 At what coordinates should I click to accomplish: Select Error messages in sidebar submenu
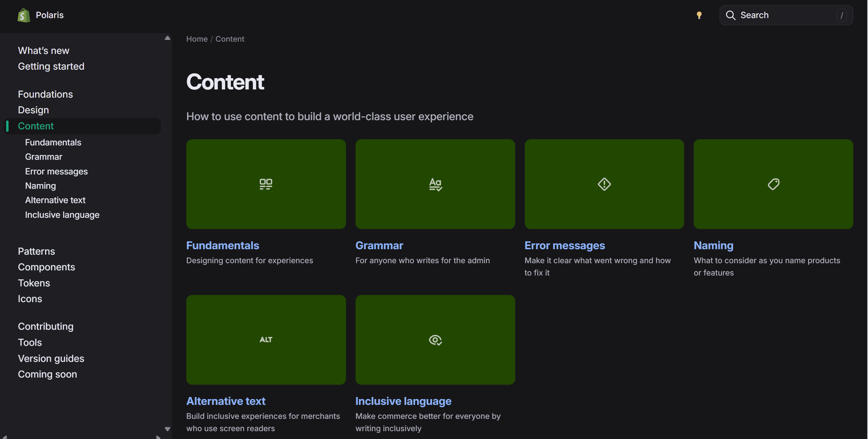56,171
